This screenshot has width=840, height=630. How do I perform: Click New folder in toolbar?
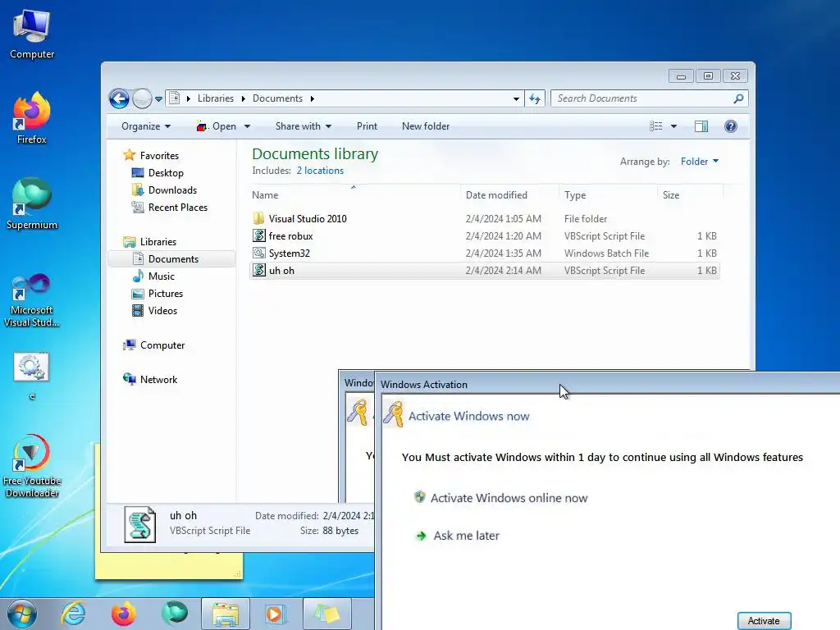(x=426, y=126)
